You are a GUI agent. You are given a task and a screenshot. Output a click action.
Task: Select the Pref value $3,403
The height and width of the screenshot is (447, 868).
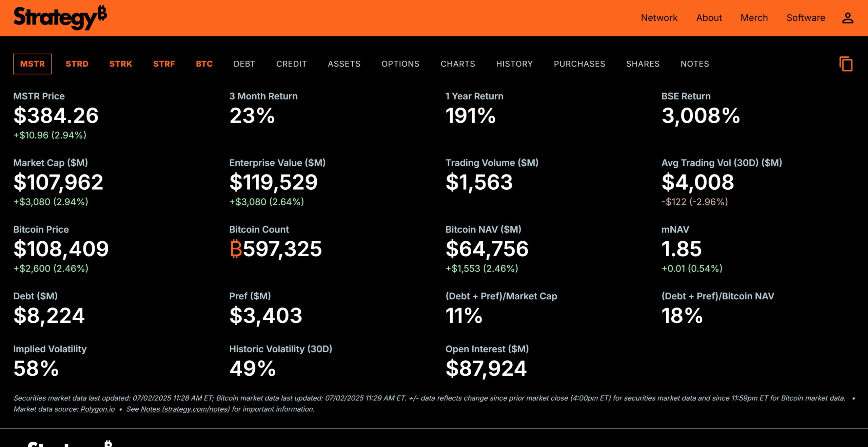pos(266,316)
